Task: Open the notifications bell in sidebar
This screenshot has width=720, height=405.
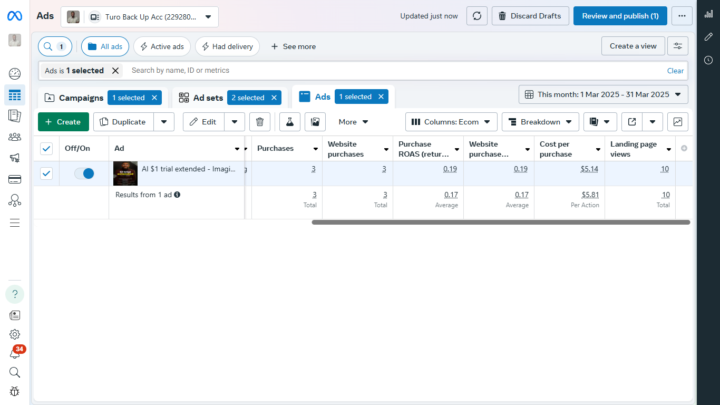Action: (x=14, y=353)
